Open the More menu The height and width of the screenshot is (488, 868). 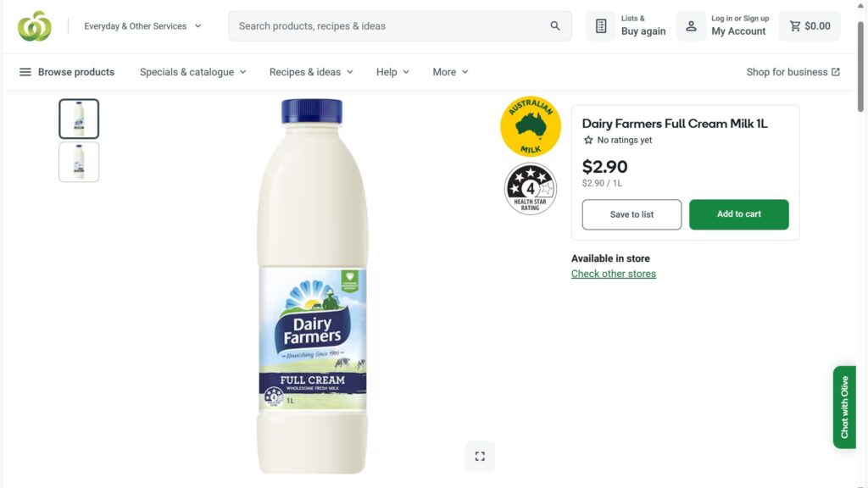click(x=450, y=72)
